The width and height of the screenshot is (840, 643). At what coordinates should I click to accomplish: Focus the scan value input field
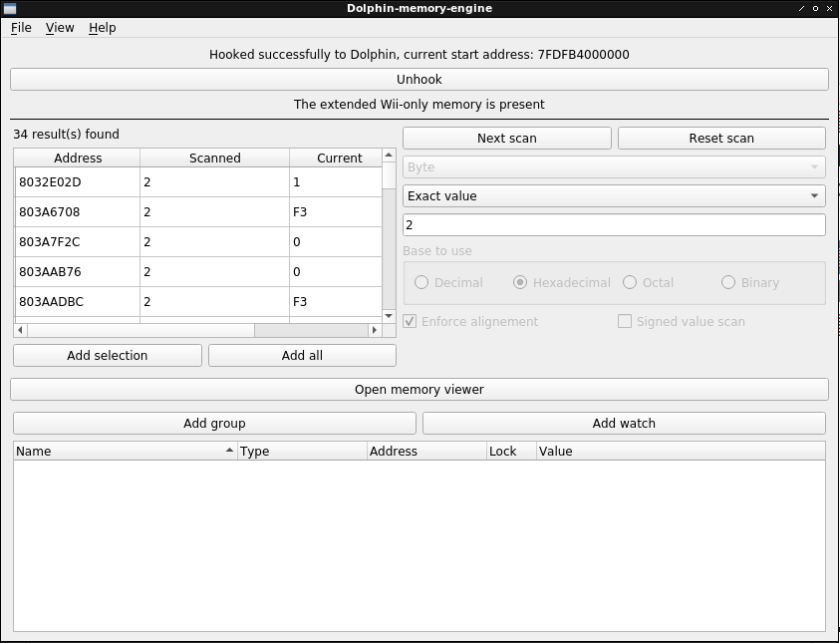[x=614, y=225]
